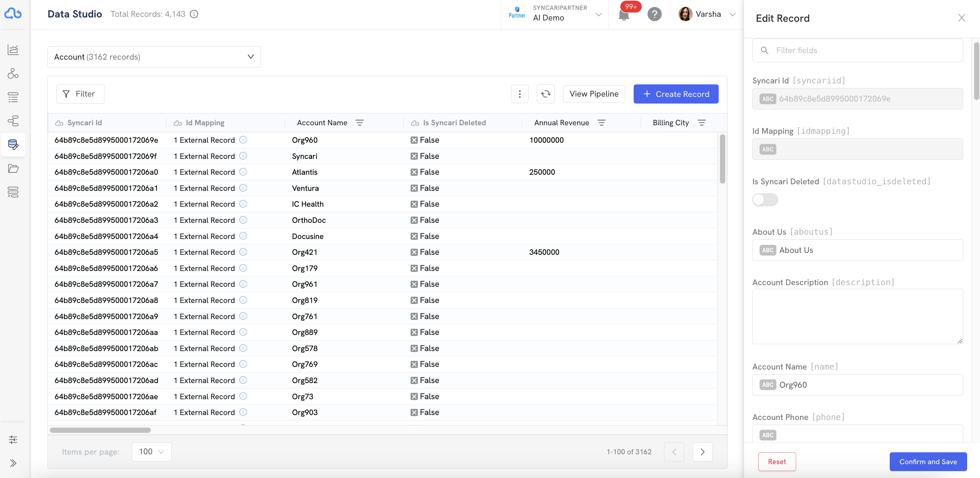Open the list lines sidebar icon
The image size is (980, 478).
13,98
